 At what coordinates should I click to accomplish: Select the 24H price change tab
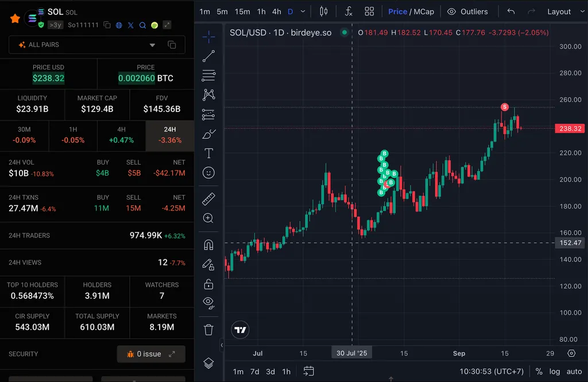click(x=170, y=135)
